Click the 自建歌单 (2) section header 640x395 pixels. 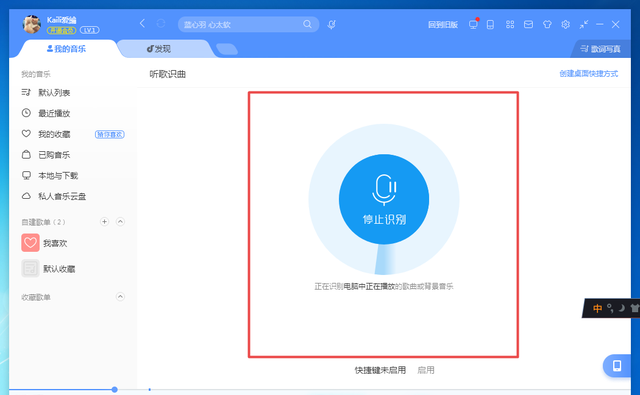(43, 222)
